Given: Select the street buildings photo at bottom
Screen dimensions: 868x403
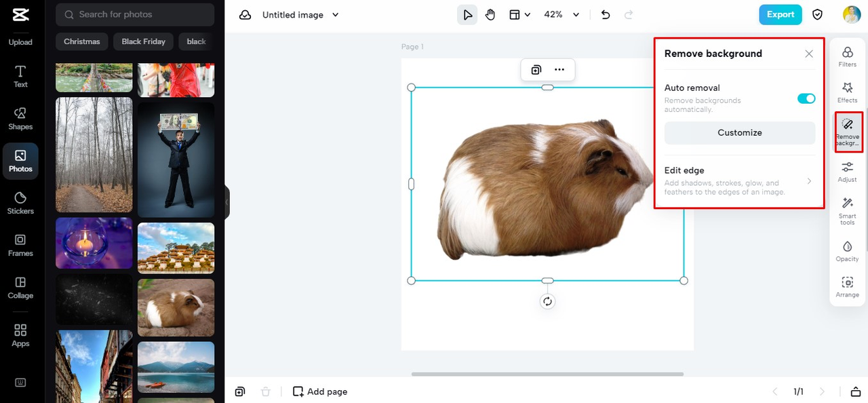Looking at the screenshot, I should click(94, 366).
